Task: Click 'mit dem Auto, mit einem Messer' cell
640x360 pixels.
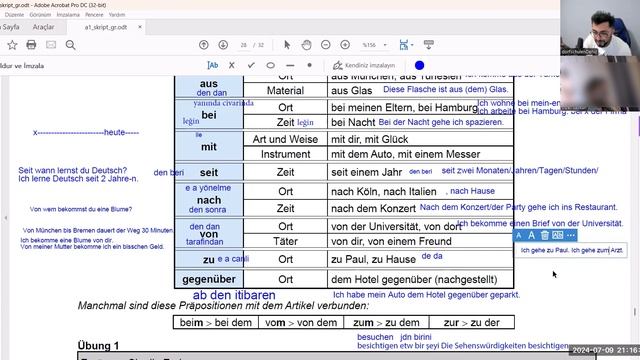Action: pyautogui.click(x=420, y=154)
